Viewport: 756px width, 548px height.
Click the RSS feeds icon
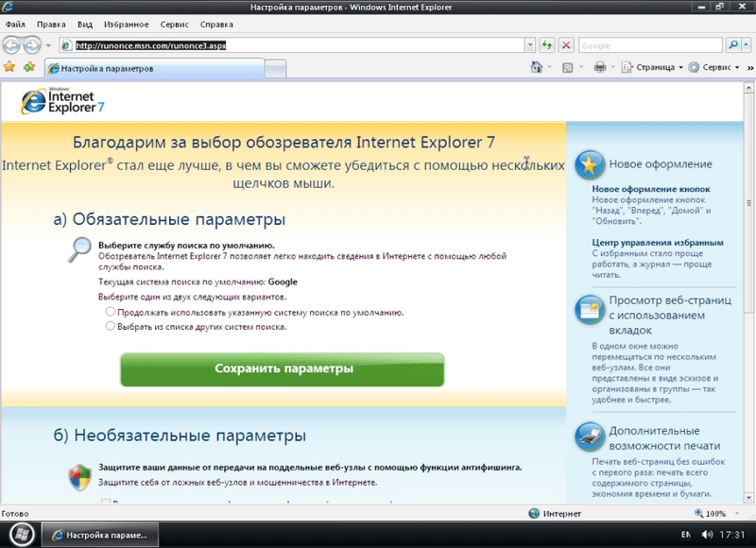[568, 67]
